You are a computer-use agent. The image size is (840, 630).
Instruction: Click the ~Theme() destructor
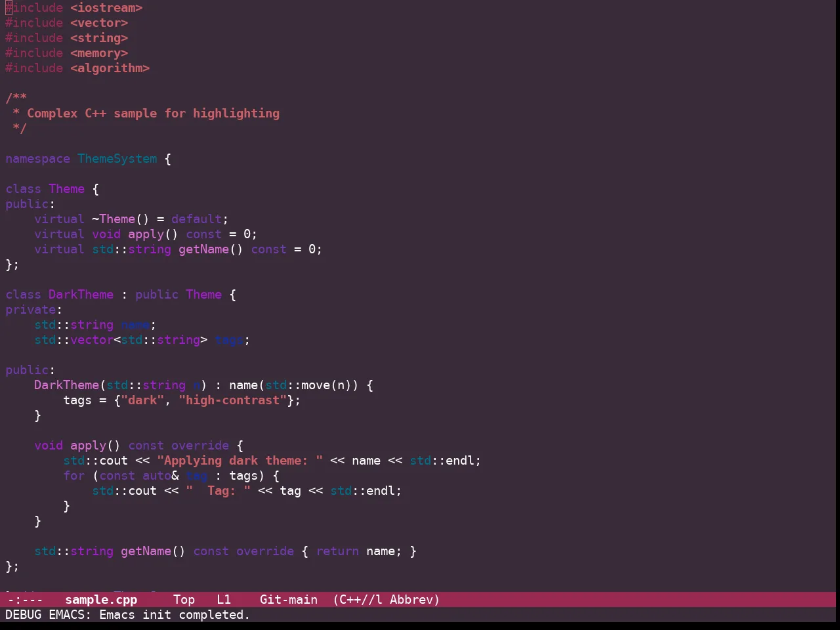pyautogui.click(x=121, y=219)
